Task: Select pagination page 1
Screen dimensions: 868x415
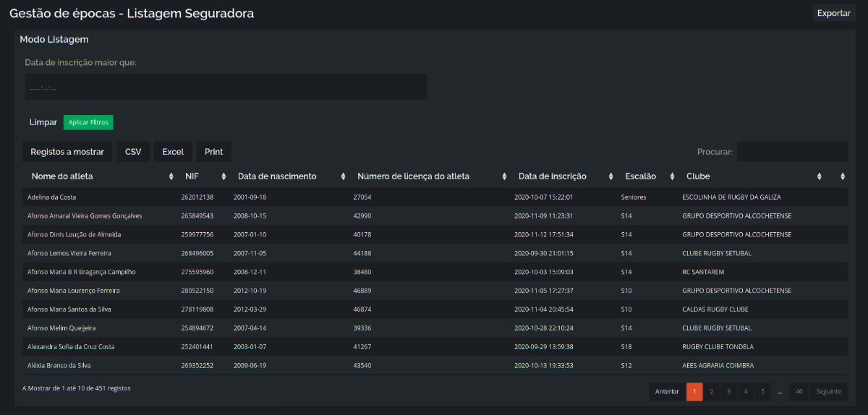Action: [x=694, y=391]
